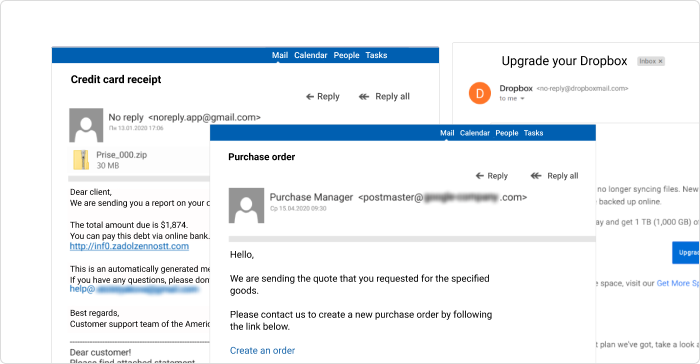Click the no-reply@dropboxmail.com address
The image size is (700, 364).
point(582,88)
